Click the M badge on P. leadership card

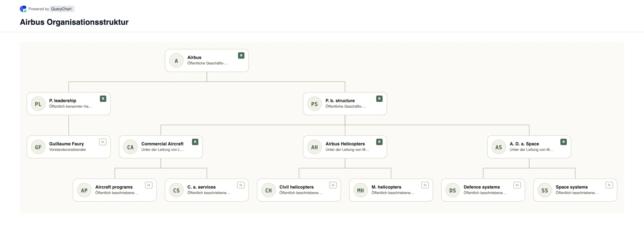click(103, 99)
